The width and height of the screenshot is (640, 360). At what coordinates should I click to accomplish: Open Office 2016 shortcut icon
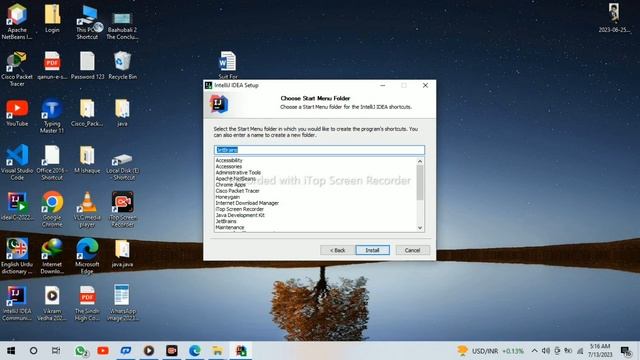coord(52,162)
